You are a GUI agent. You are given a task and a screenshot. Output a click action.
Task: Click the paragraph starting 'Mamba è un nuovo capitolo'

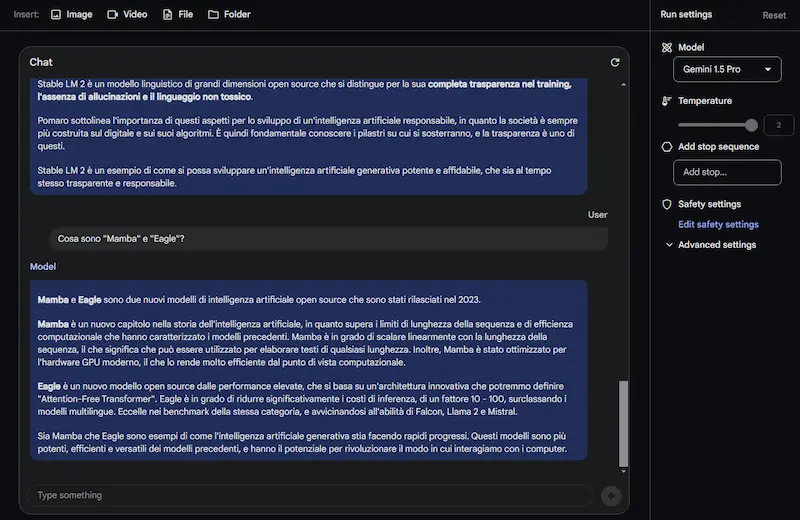pyautogui.click(x=305, y=343)
